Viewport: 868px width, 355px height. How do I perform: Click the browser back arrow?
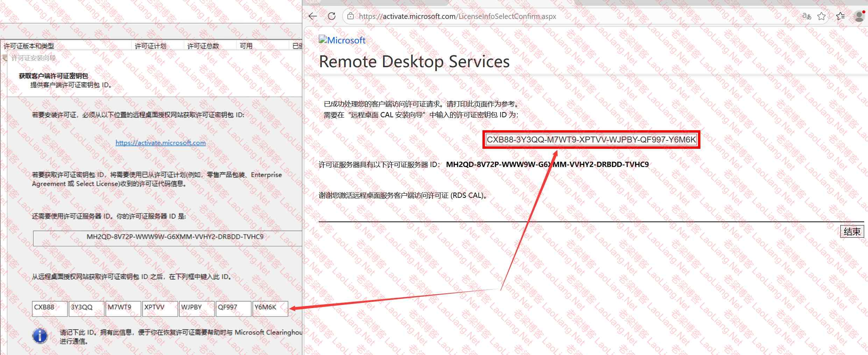coord(313,16)
